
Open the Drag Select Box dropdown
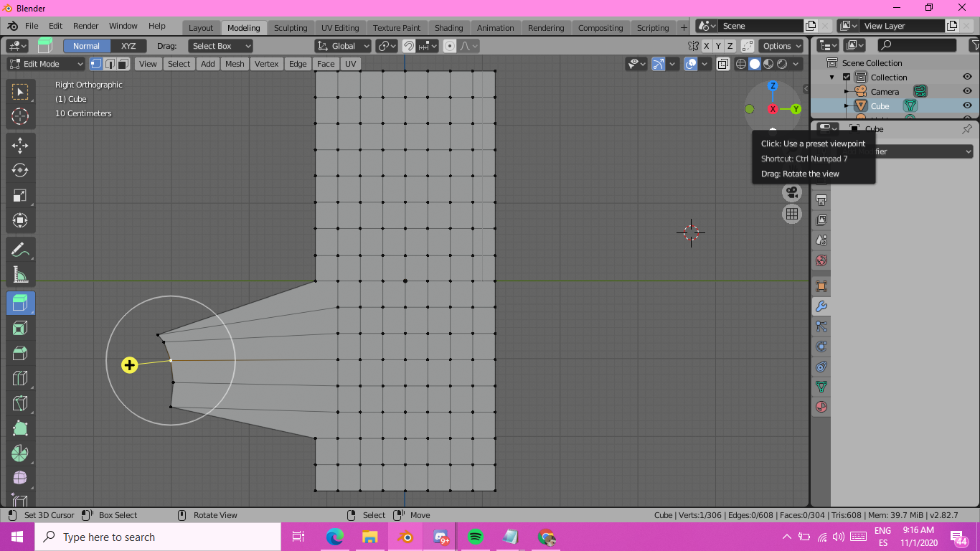(220, 46)
